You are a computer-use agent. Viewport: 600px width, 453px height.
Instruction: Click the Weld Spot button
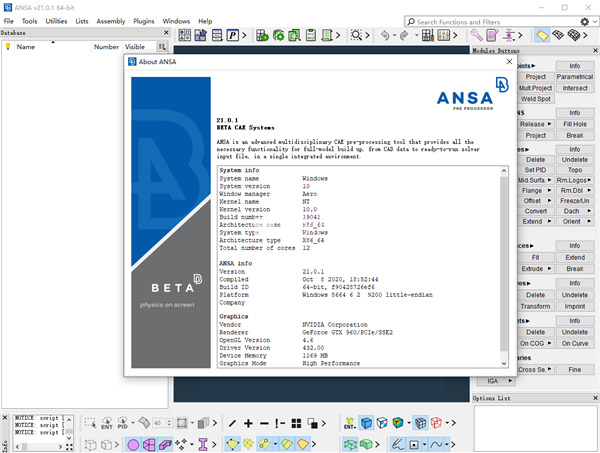[535, 99]
